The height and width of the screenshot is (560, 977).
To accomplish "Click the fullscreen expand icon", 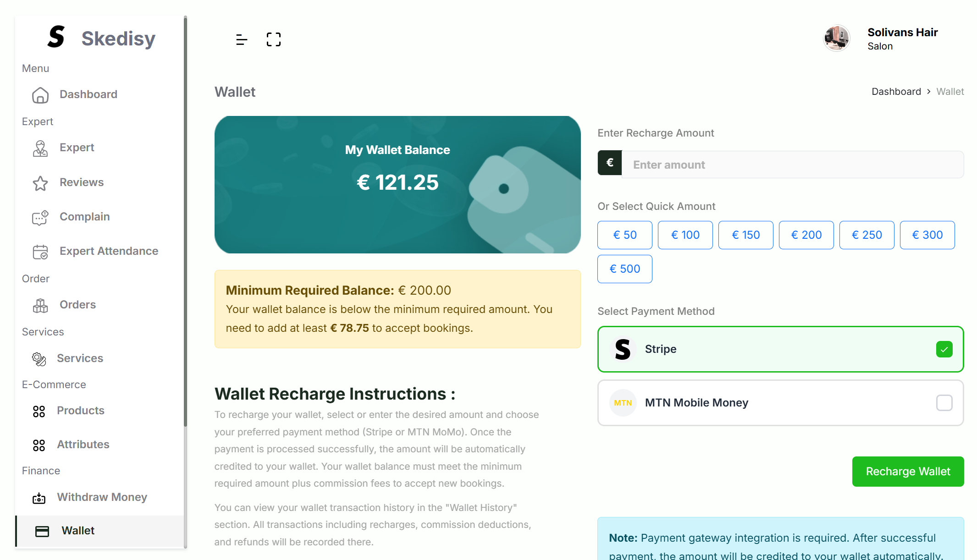I will 273,39.
